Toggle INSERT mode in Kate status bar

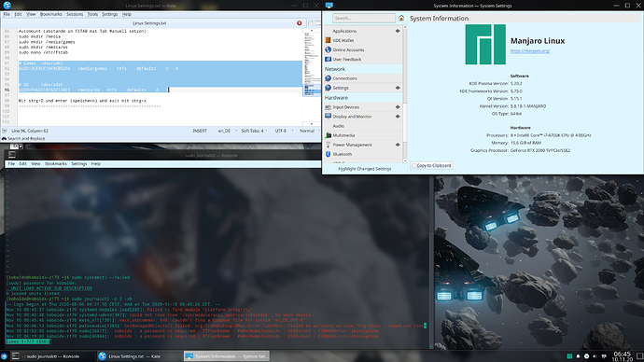[x=200, y=131]
